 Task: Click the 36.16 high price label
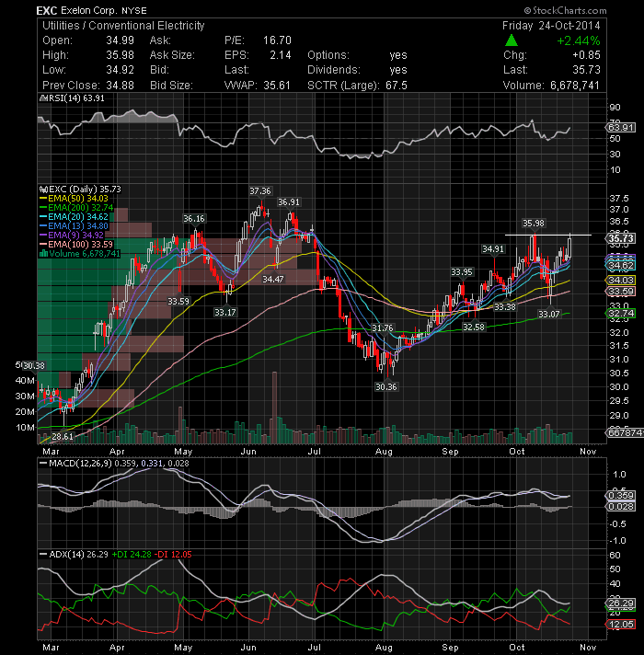pyautogui.click(x=194, y=218)
